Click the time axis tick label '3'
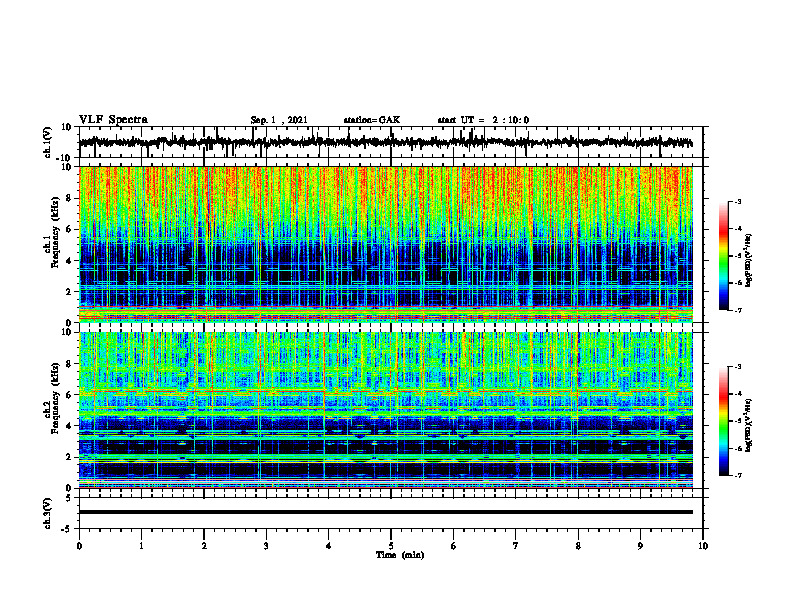The height and width of the screenshot is (612, 792). [x=266, y=546]
